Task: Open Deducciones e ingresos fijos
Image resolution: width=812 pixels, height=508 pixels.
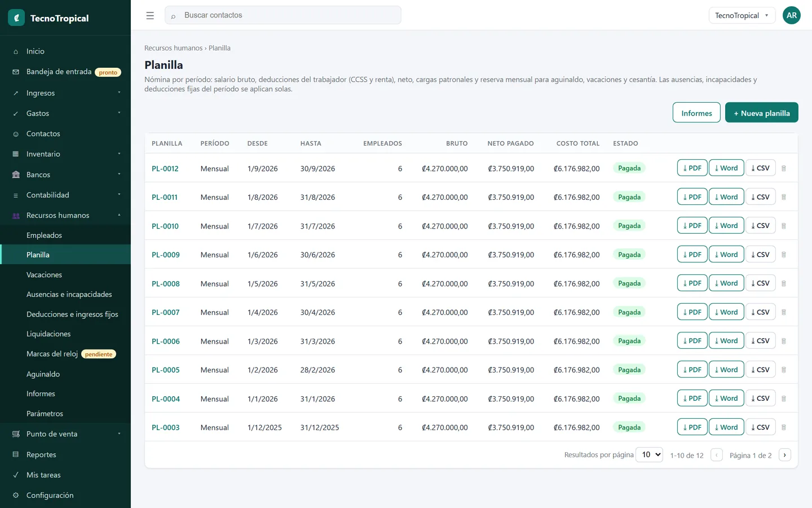Action: [65, 314]
